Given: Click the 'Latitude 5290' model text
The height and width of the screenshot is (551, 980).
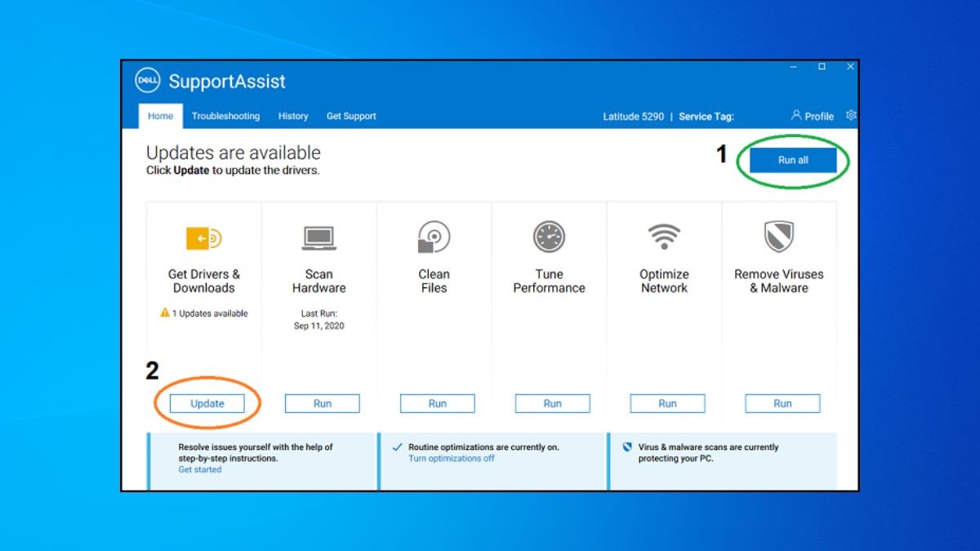Looking at the screenshot, I should tap(634, 116).
